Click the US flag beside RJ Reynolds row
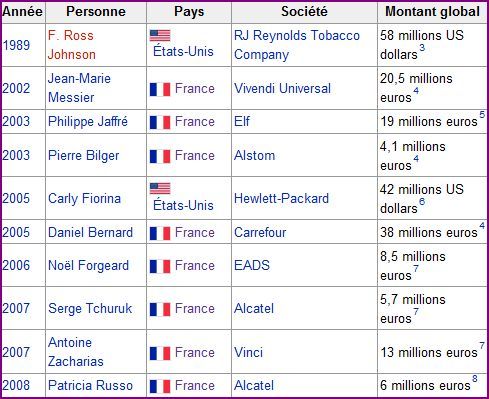This screenshot has height=399, width=489. 160,35
